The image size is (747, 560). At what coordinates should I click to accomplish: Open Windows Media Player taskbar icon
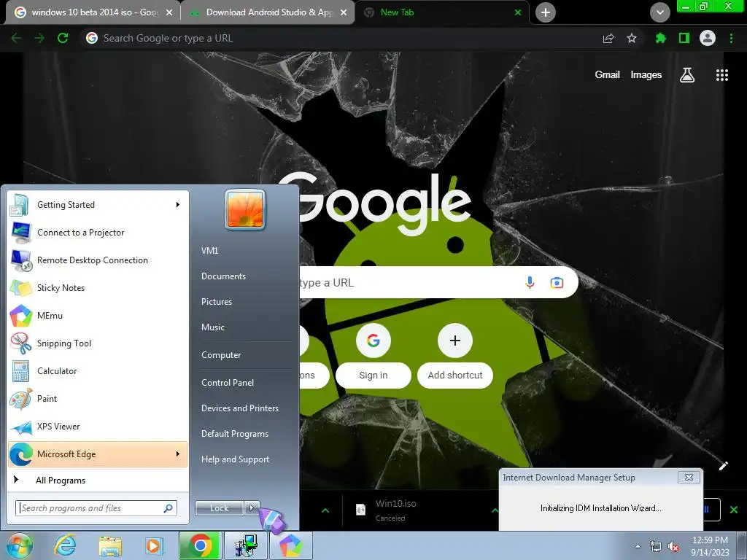tap(154, 545)
